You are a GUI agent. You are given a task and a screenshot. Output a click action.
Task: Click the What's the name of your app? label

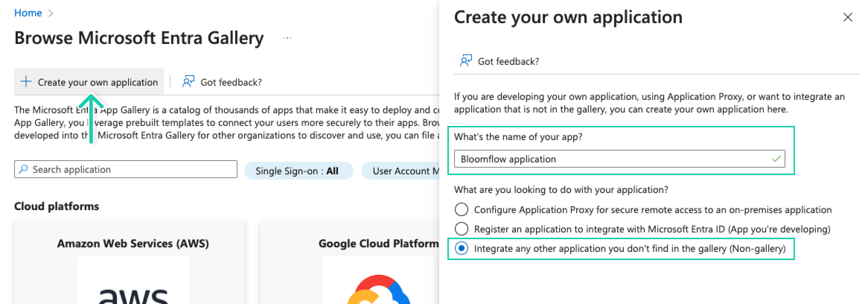click(x=518, y=137)
